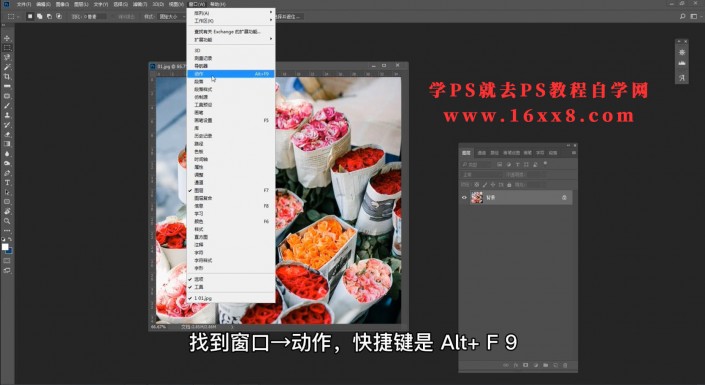This screenshot has width=705, height=385.
Task: Select the Pen tool
Action: point(7,173)
